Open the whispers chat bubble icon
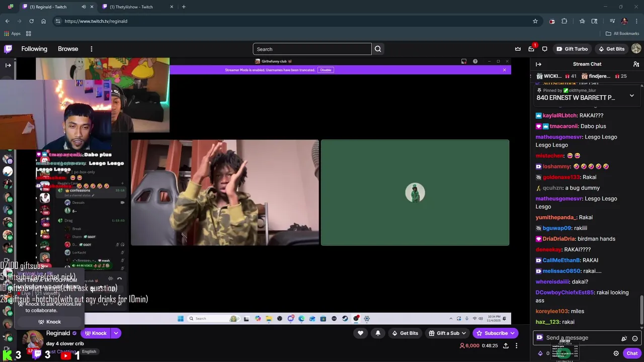The width and height of the screenshot is (644, 362). click(x=544, y=49)
